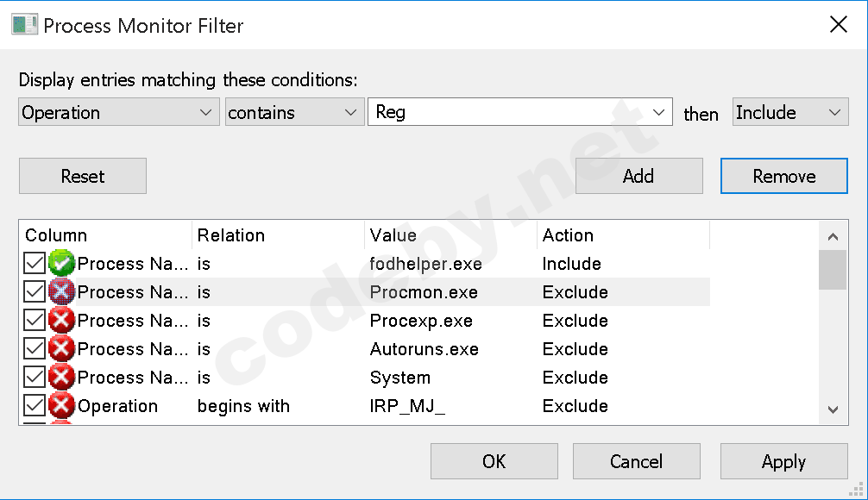Uncheck the Procmon.exe filter checkbox
Viewport: 868px width, 500px height.
[35, 292]
